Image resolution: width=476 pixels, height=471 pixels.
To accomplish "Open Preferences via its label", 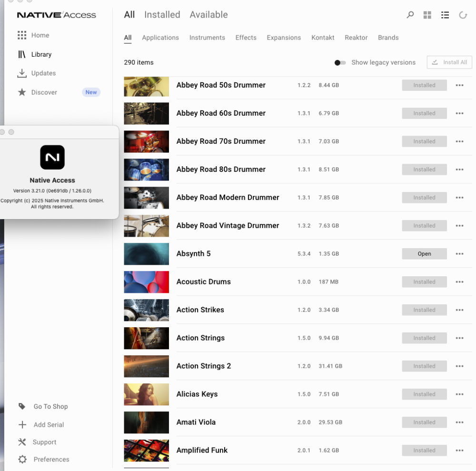I will 51,460.
